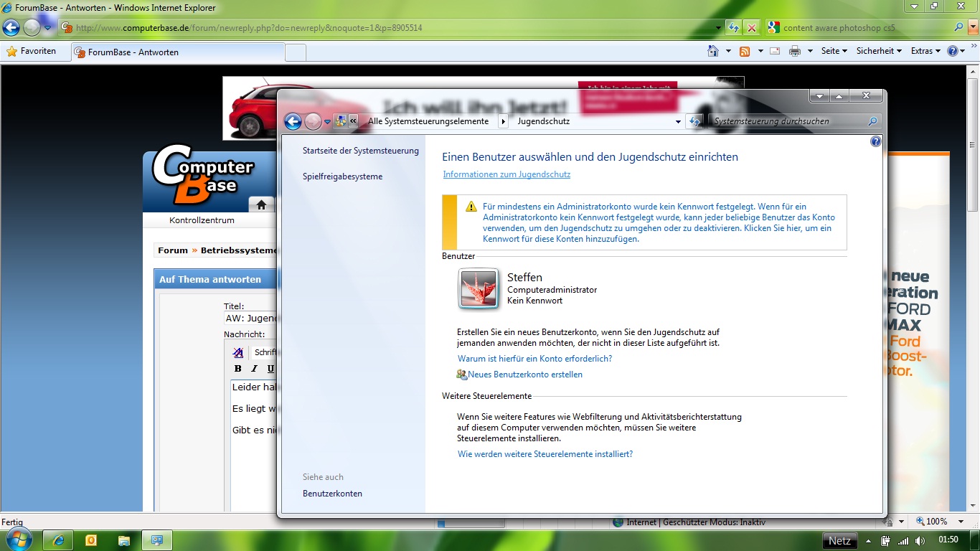Open Spielfreigabesysteme in the sidebar
This screenshot has width=980, height=551.
pos(342,176)
